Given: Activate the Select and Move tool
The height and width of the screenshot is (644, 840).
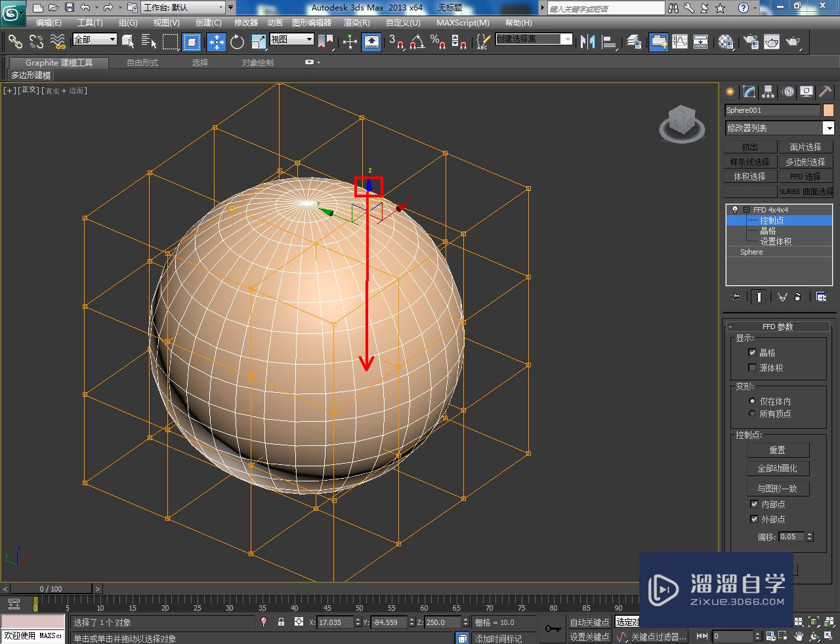Looking at the screenshot, I should coord(217,42).
